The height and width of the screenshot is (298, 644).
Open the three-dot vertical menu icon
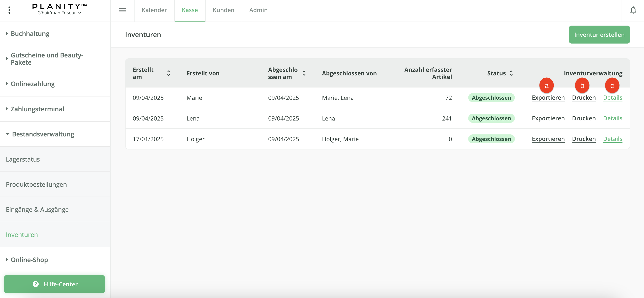click(x=9, y=10)
